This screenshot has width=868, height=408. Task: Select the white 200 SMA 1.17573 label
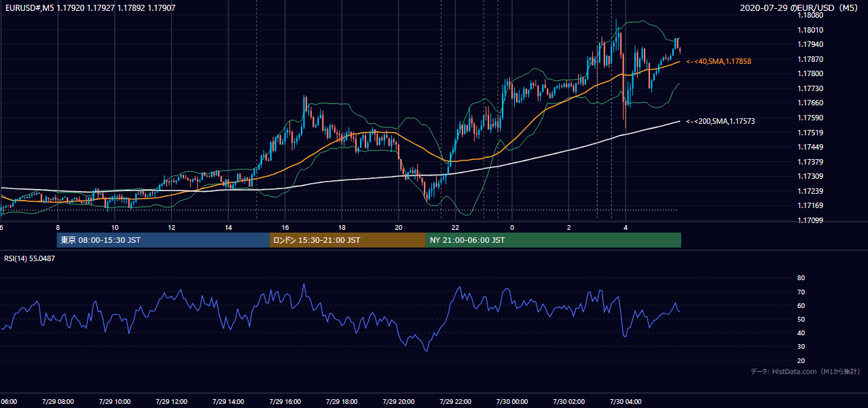[x=720, y=121]
